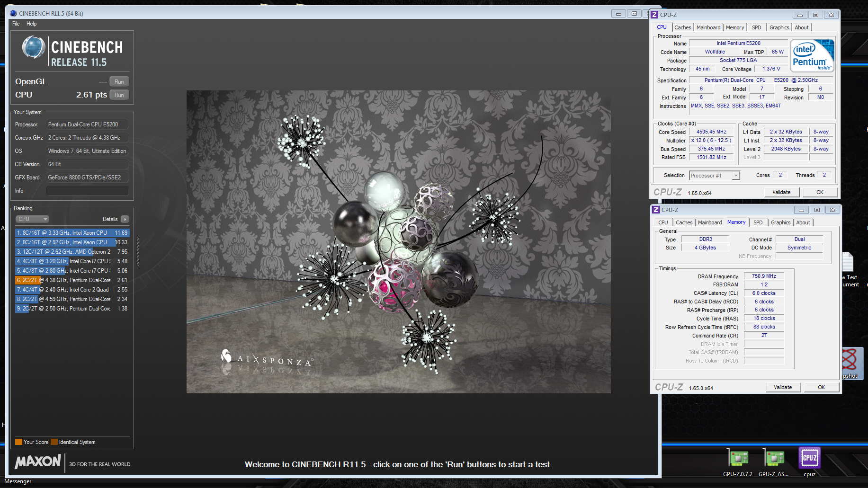868x488 pixels.
Task: Click Cinebench title bar app icon
Action: tap(13, 13)
